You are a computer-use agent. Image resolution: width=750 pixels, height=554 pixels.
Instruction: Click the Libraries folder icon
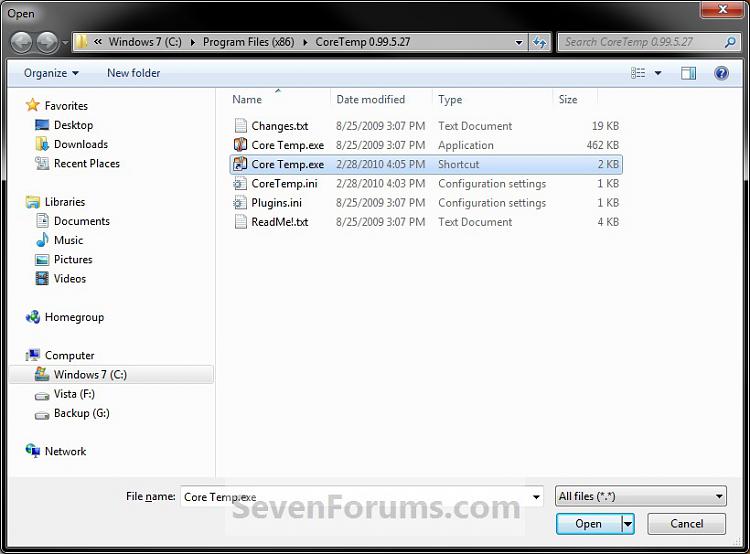tap(33, 202)
